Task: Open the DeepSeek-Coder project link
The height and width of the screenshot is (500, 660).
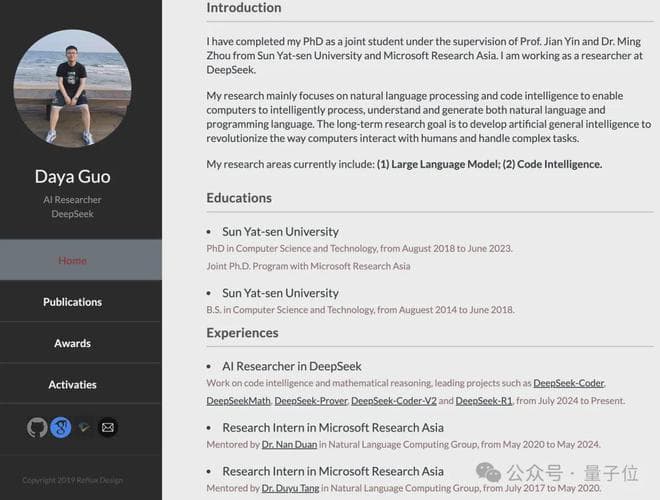Action: click(569, 383)
